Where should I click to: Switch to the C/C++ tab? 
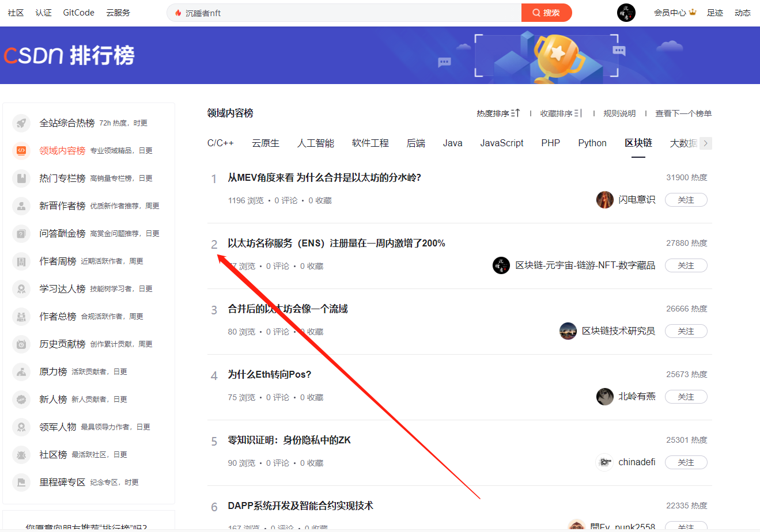(221, 143)
